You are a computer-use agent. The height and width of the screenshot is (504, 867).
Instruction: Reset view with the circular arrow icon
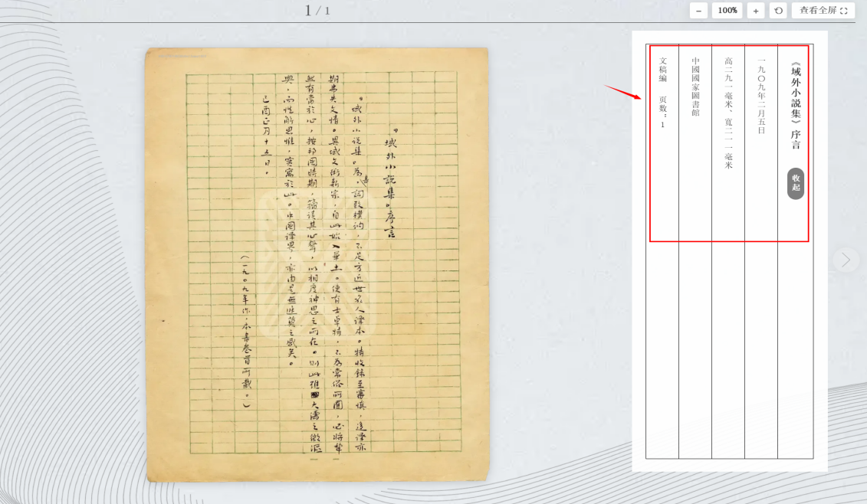[778, 11]
